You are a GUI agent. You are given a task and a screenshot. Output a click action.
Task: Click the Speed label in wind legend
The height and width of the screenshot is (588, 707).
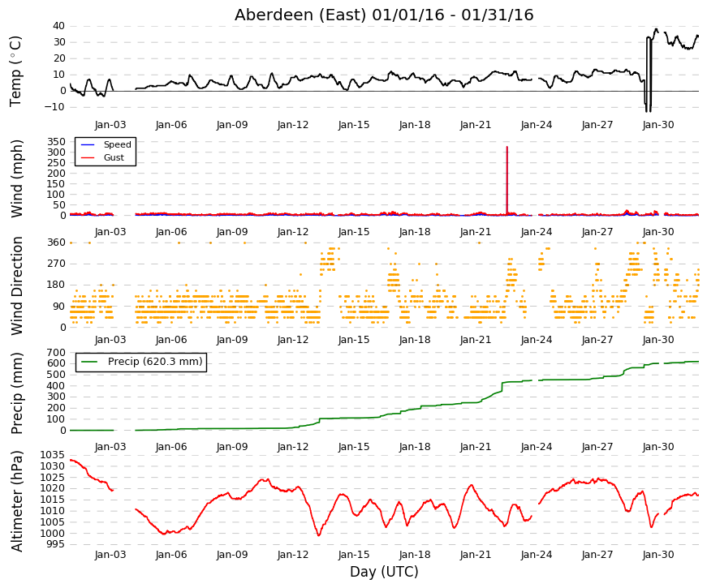[x=117, y=144]
